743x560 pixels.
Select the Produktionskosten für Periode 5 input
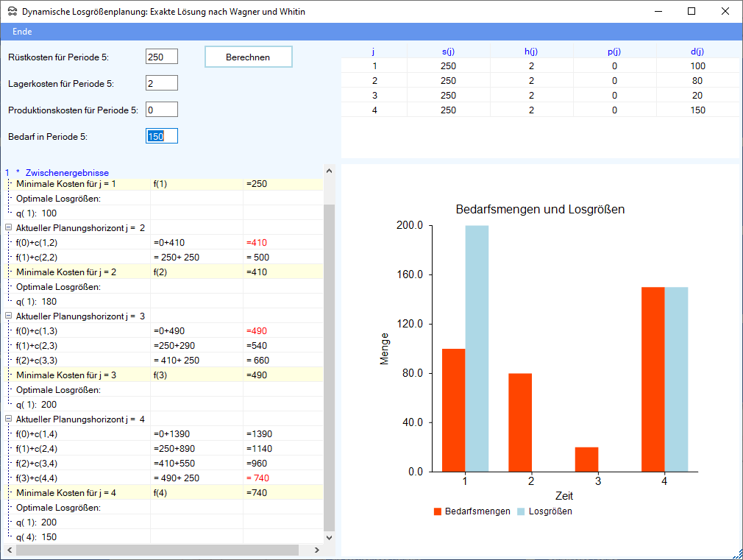tap(162, 110)
